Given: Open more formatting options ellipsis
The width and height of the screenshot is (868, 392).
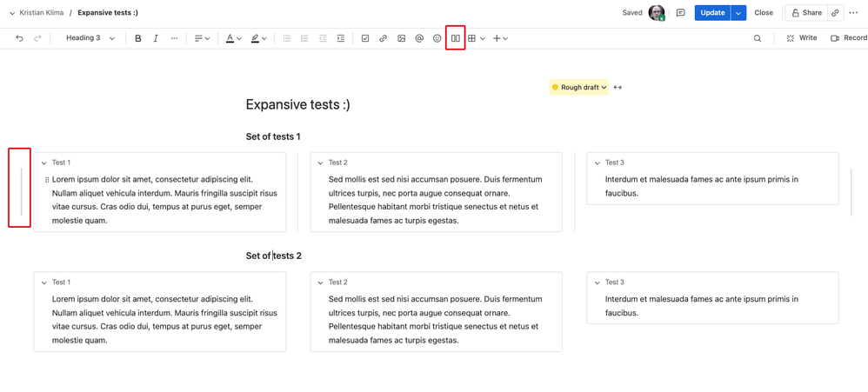Looking at the screenshot, I should tap(174, 38).
